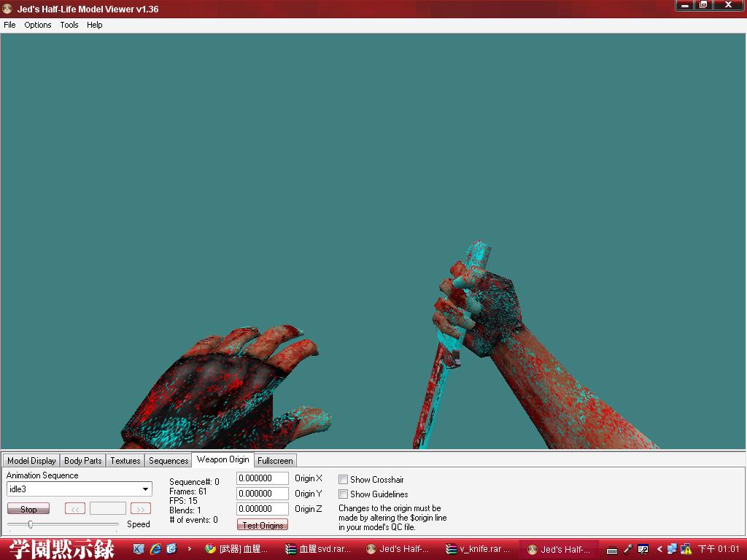This screenshot has width=747, height=560.
Task: Click the Origin Z value field
Action: [x=263, y=508]
